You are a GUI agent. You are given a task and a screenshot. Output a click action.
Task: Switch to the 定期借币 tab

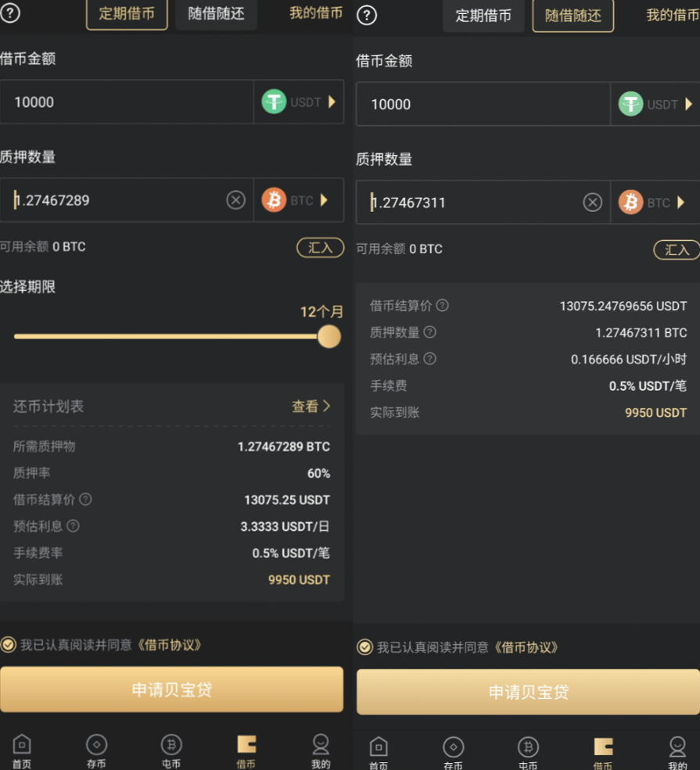127,13
